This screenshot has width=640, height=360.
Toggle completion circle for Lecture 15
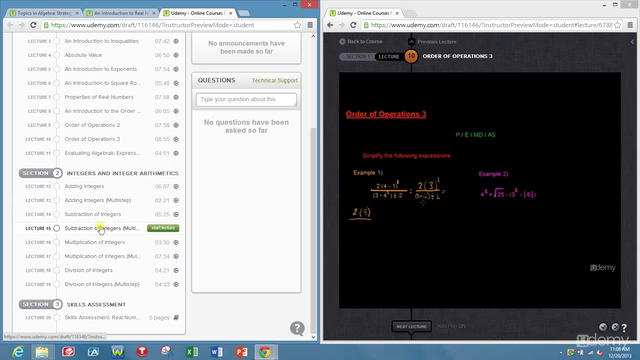(x=56, y=228)
